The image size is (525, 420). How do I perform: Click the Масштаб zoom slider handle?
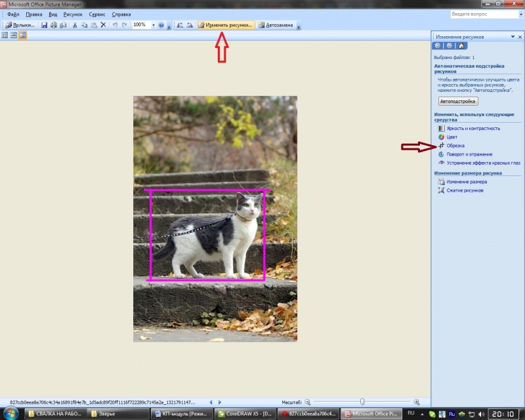pos(362,402)
